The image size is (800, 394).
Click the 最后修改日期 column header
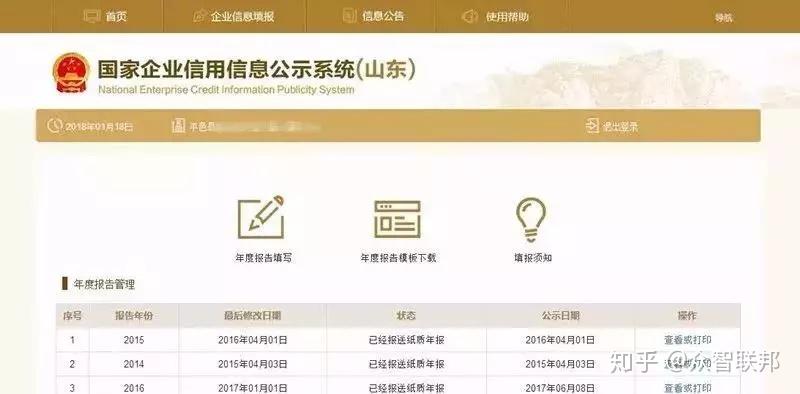[253, 316]
